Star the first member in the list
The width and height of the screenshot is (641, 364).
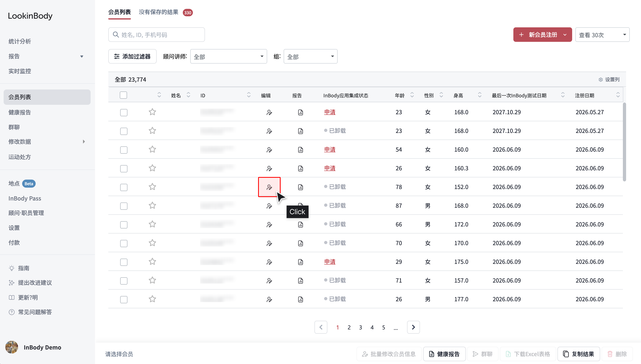coord(152,112)
